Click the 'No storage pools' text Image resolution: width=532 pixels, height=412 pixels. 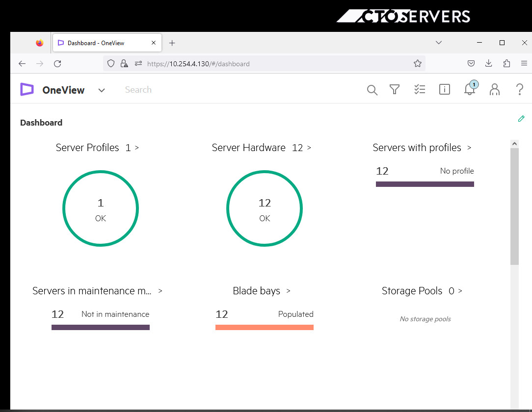point(425,319)
